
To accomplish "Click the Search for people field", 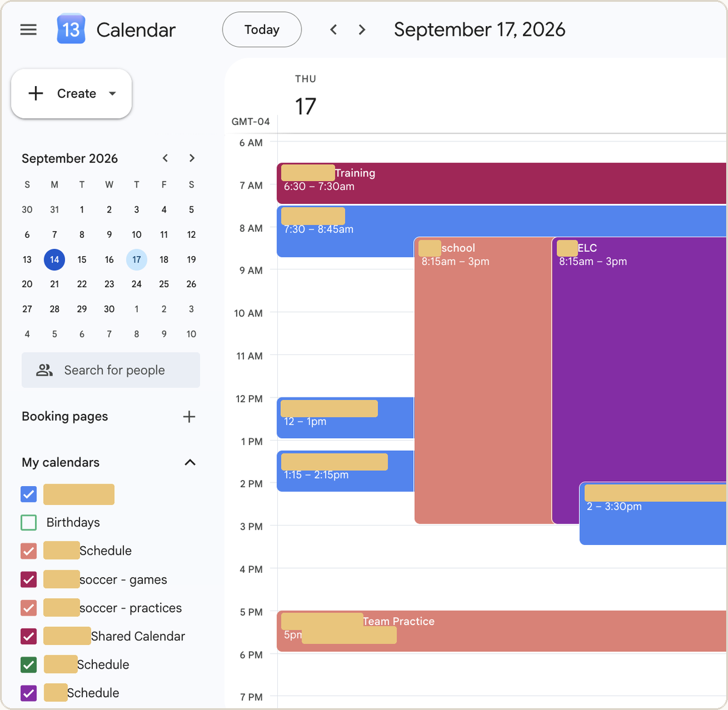I will [111, 370].
